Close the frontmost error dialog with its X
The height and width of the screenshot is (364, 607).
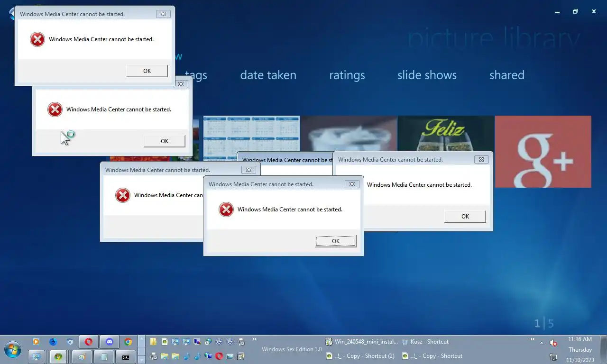352,184
